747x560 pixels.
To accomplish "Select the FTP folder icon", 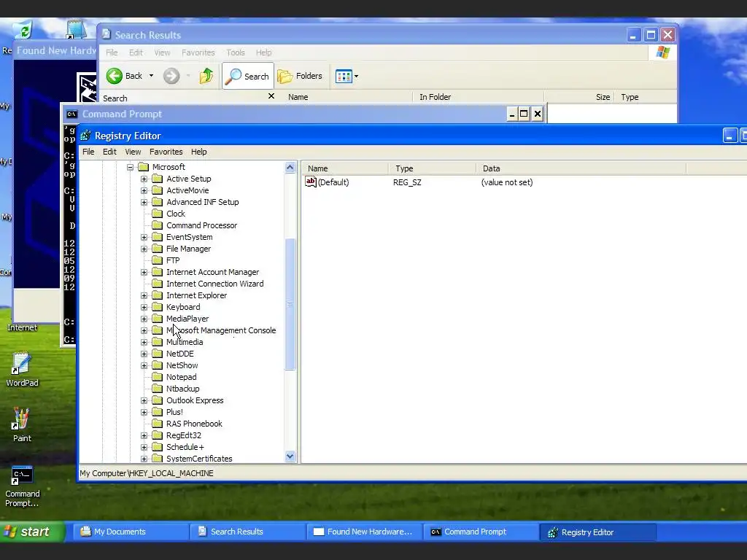I will click(158, 260).
